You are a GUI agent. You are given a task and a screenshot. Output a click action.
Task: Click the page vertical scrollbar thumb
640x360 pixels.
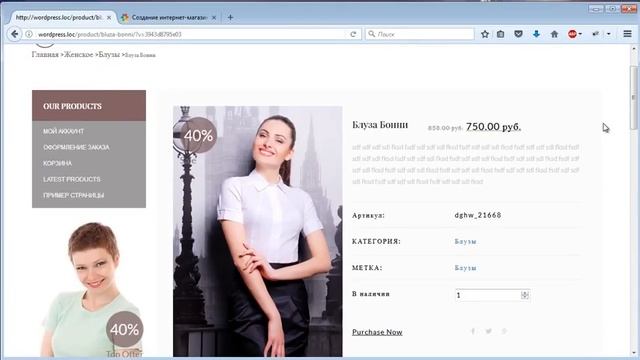tap(633, 98)
